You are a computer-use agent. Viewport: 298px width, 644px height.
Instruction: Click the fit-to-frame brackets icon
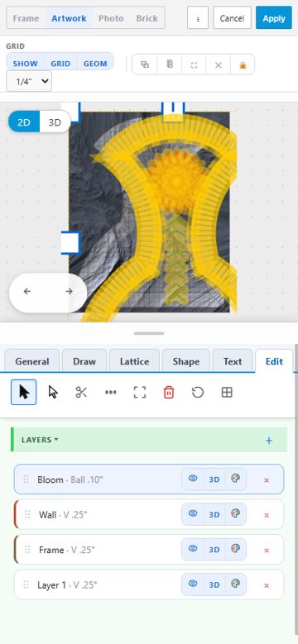point(140,392)
